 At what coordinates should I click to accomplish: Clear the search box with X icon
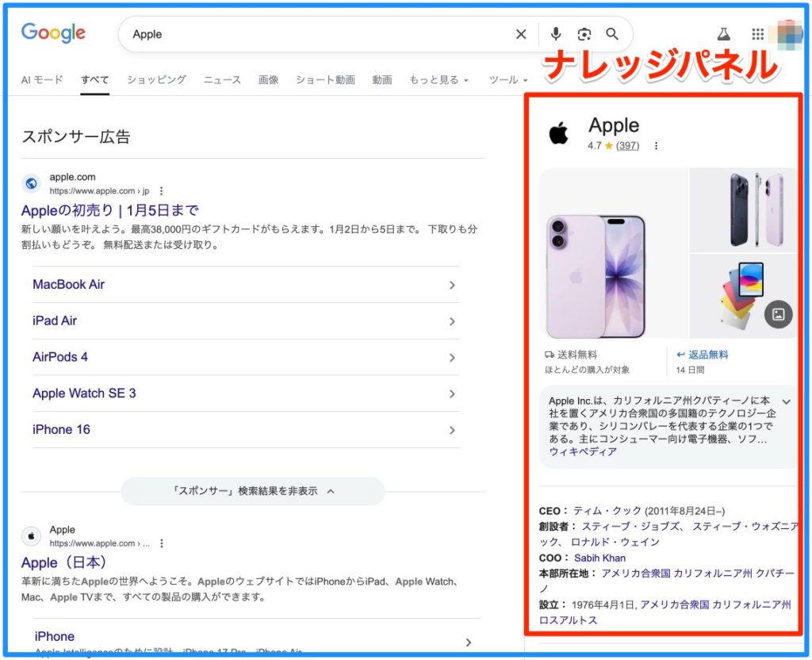521,34
